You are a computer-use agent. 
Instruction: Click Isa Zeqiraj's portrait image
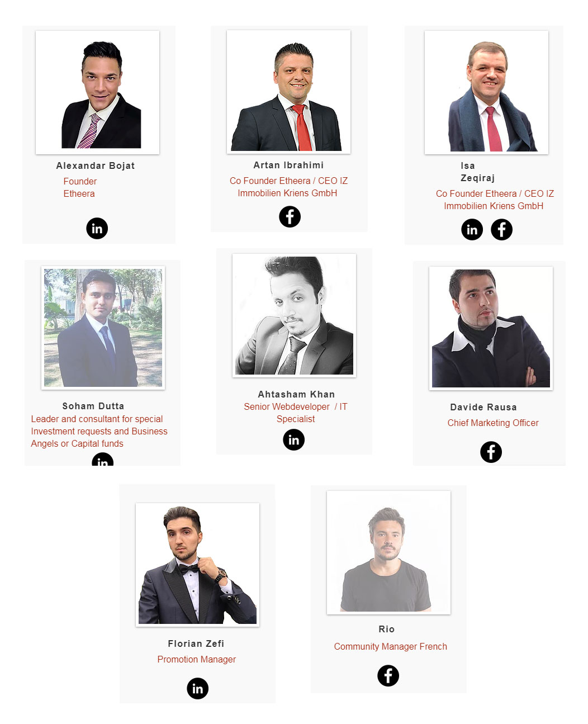[x=486, y=92]
